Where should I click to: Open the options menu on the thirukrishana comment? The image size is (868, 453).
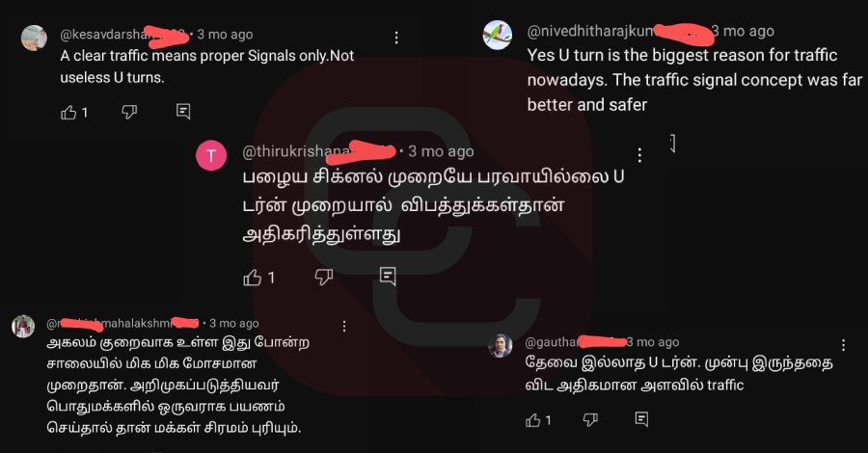pos(639,155)
